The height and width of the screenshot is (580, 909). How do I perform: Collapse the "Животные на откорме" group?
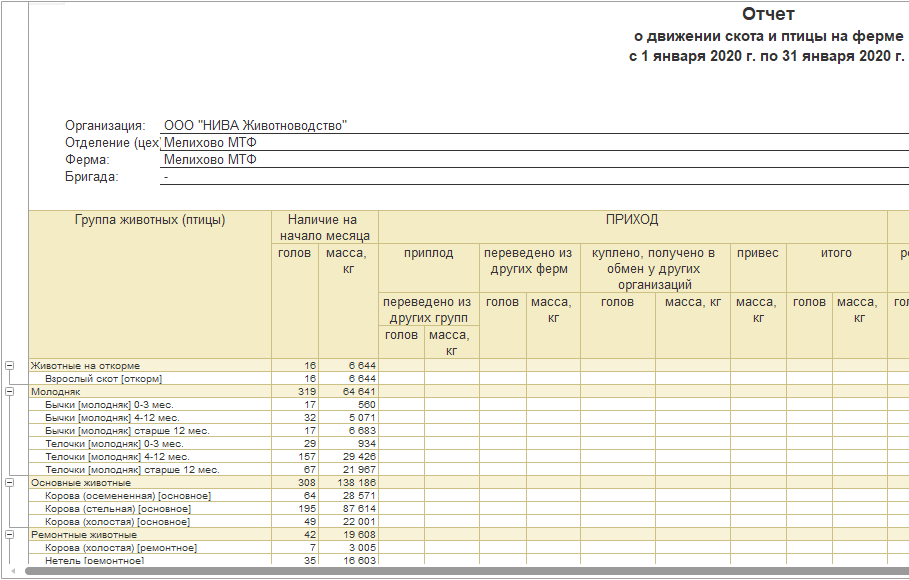9,365
